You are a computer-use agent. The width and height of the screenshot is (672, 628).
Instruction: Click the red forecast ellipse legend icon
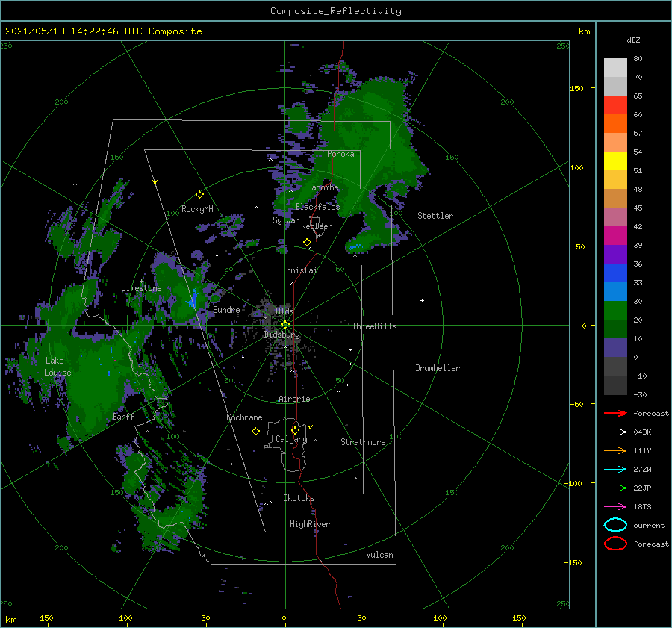tap(615, 544)
